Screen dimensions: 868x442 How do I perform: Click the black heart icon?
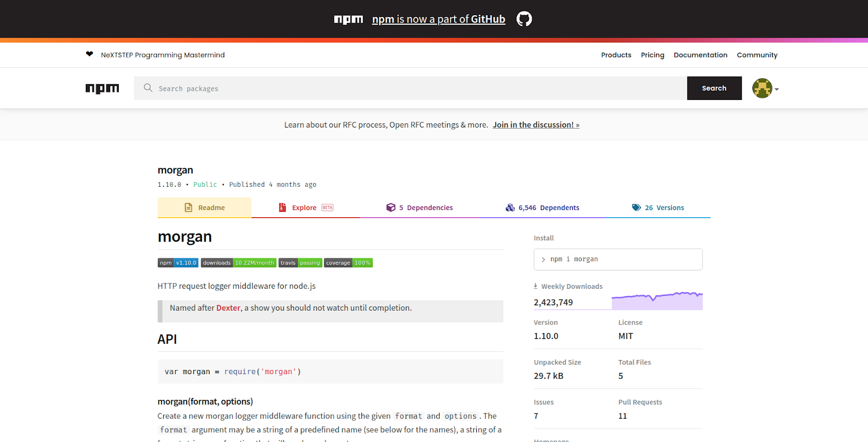90,54
